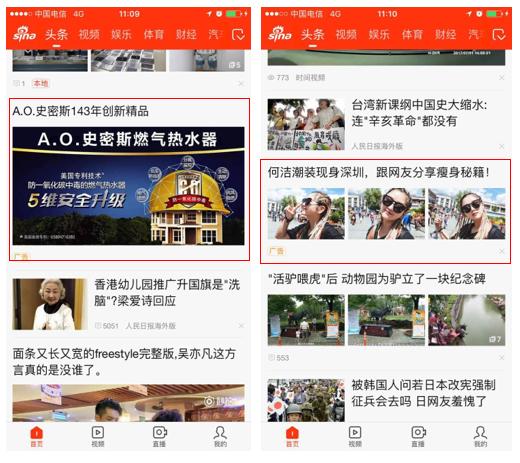Tap comment count 5051
Viewport: 520px width, 463px height.
coord(107,326)
